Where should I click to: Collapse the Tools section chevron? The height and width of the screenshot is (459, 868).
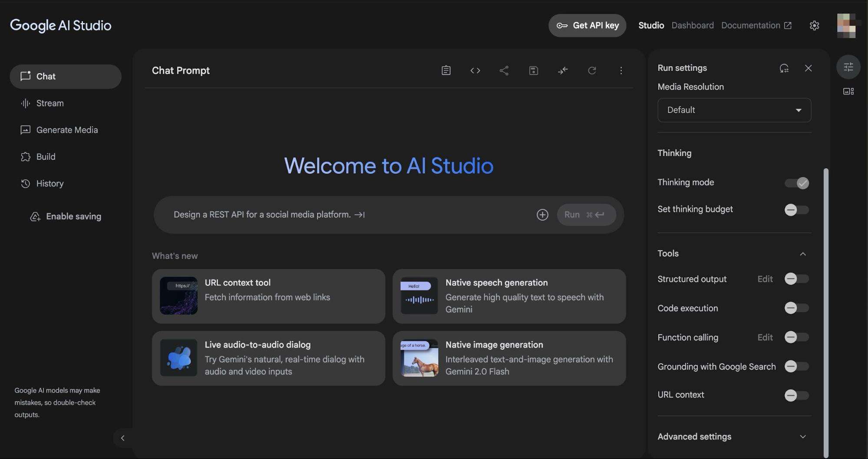(x=802, y=254)
